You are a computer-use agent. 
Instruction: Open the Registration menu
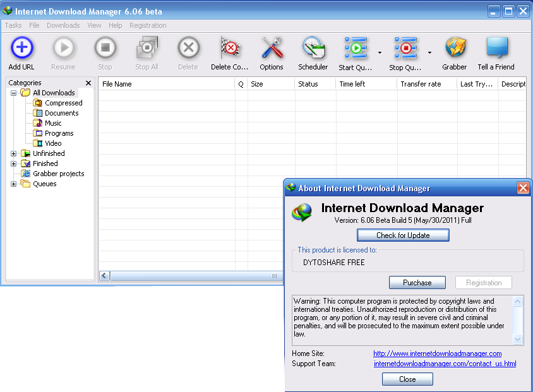[148, 25]
